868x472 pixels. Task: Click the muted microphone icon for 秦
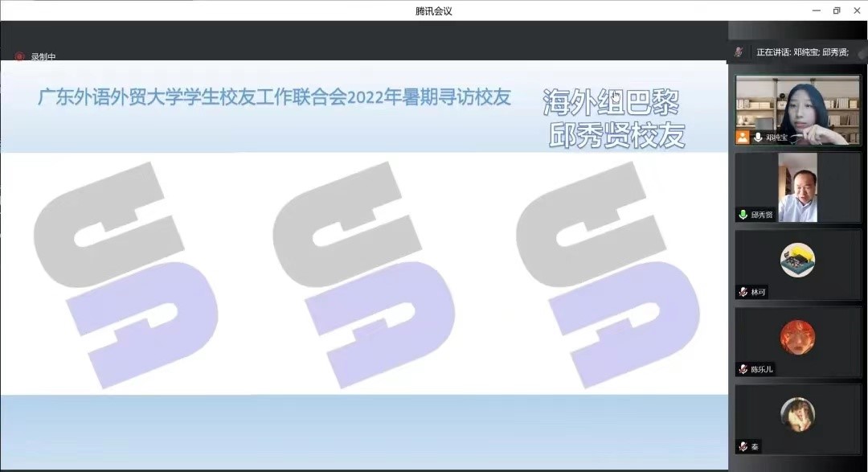[743, 446]
